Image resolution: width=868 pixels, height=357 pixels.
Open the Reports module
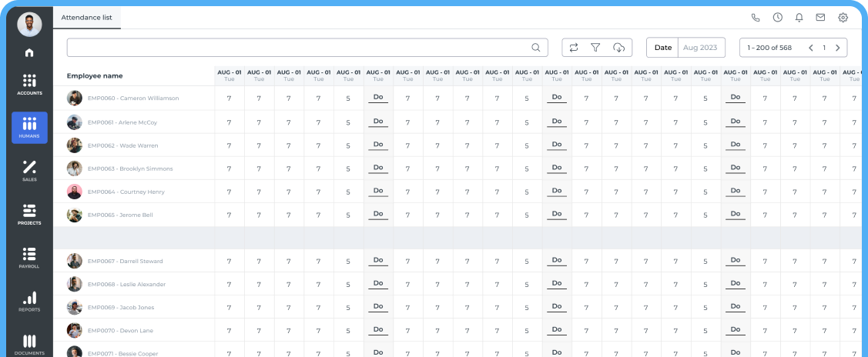coord(29,301)
